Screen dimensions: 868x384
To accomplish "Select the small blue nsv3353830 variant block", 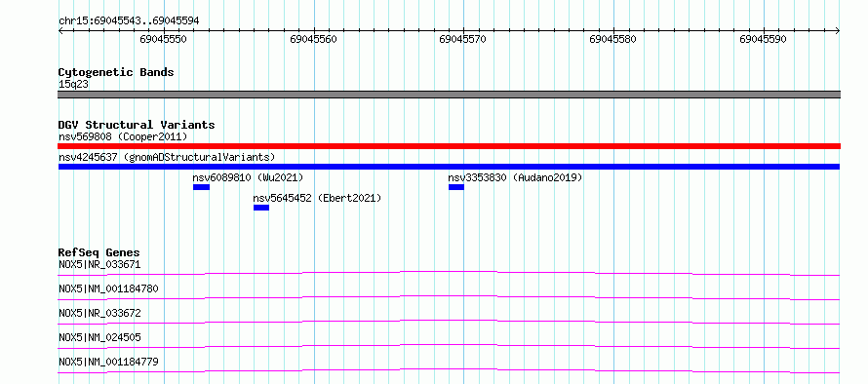I will [x=456, y=187].
